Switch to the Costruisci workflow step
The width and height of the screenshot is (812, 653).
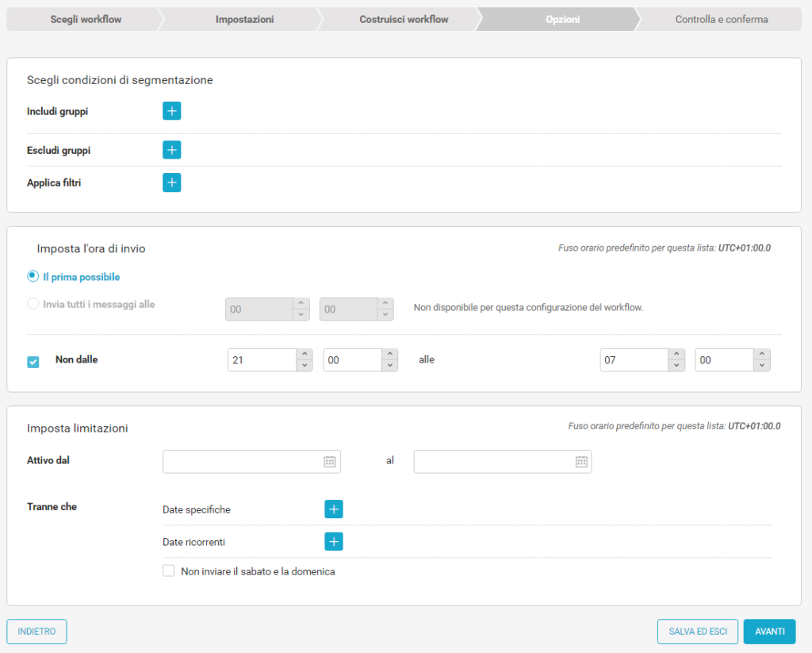[404, 19]
